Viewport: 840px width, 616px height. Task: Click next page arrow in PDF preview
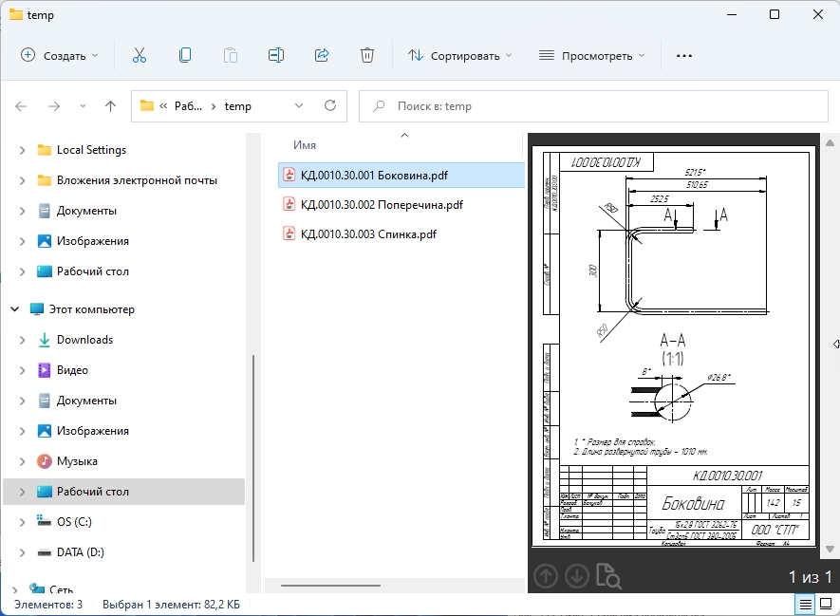tap(577, 576)
